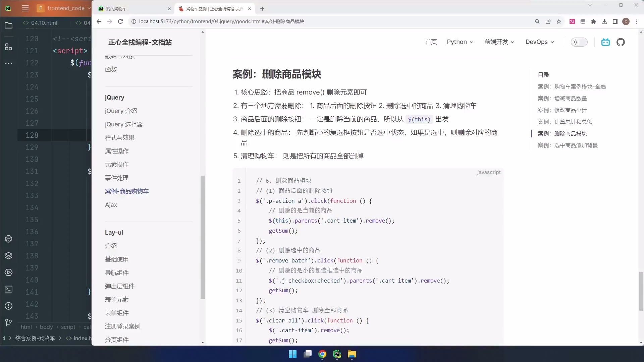Open PyCharm project folder tool icon
Screen dimensions: 644x362
point(9,25)
